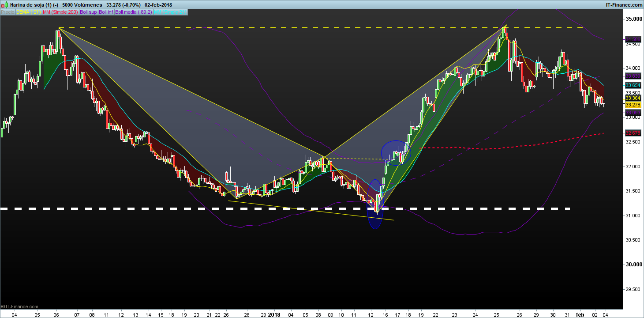Screen dimensions: 644x318
Task: Click the 5000 Volúmenes timeframe text
Action: click(x=82, y=5)
